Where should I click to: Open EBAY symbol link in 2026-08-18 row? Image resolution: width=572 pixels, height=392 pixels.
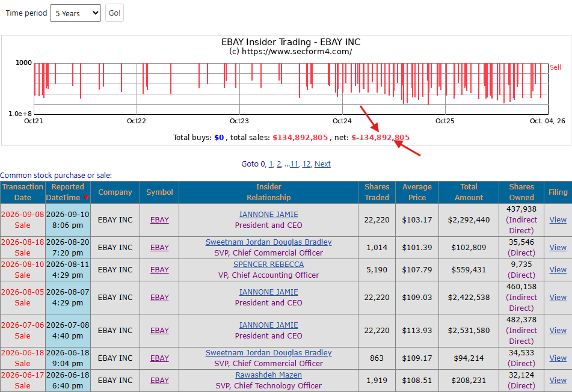click(160, 248)
